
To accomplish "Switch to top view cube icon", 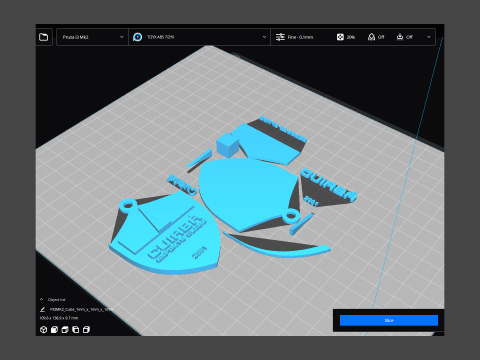I will point(65,330).
